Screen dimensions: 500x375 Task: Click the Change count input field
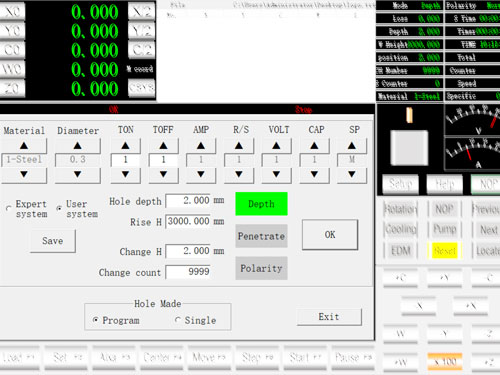pyautogui.click(x=188, y=272)
